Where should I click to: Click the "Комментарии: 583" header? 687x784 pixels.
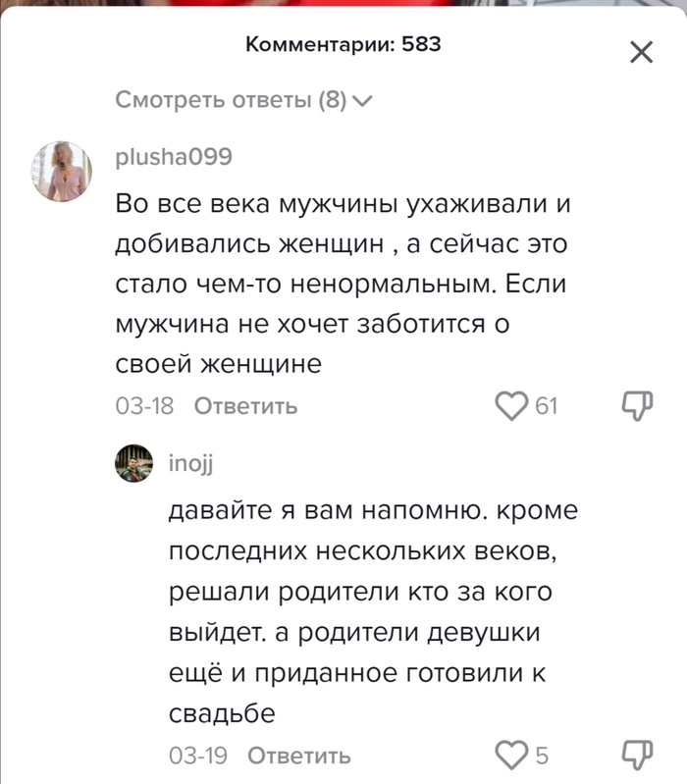pyautogui.click(x=343, y=44)
